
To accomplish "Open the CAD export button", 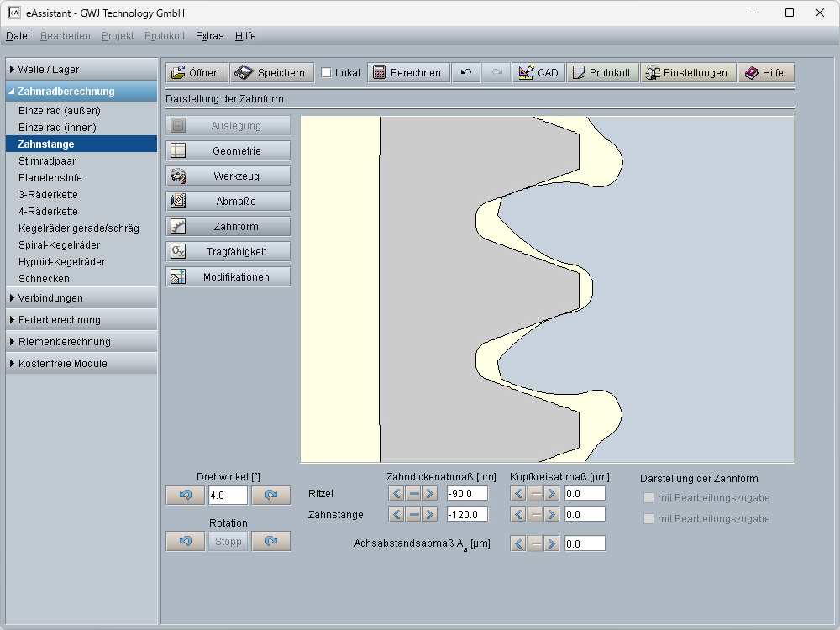I will click(x=538, y=73).
